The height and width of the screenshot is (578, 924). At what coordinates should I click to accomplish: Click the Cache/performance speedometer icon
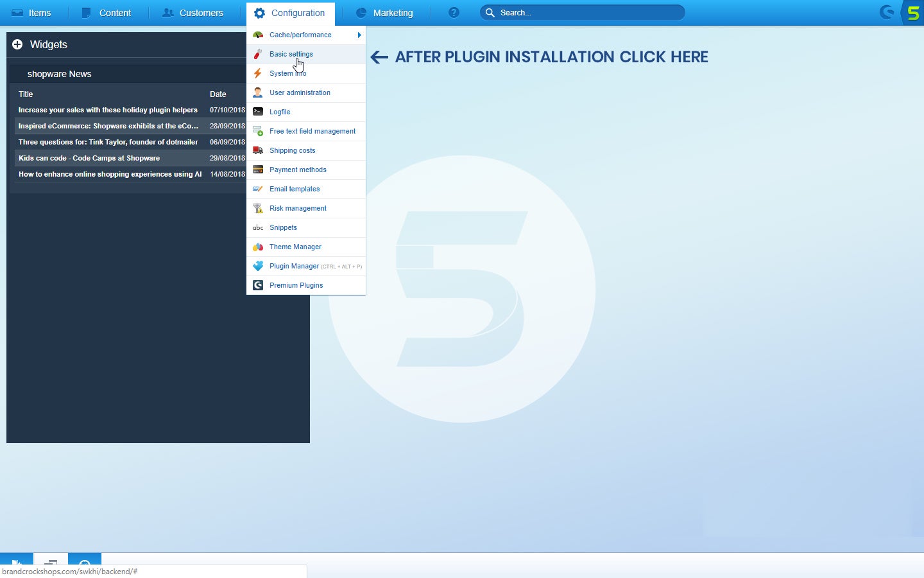(258, 35)
